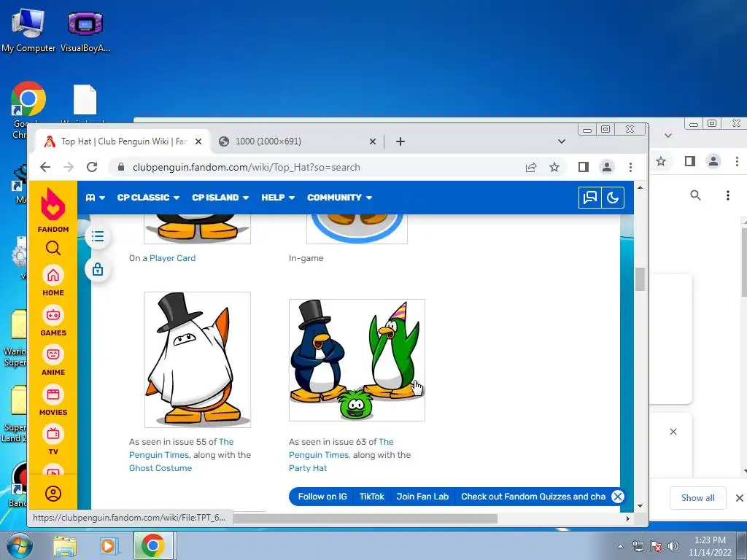The height and width of the screenshot is (560, 747).
Task: Open Fandom sidebar search magnifier
Action: pyautogui.click(x=53, y=248)
